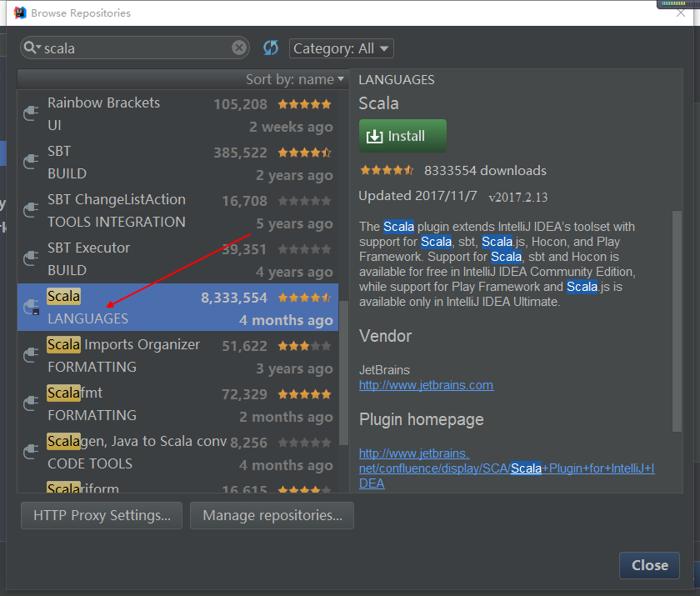Select the Scala LANGUAGES plugin row
This screenshot has height=596, width=700.
[177, 307]
